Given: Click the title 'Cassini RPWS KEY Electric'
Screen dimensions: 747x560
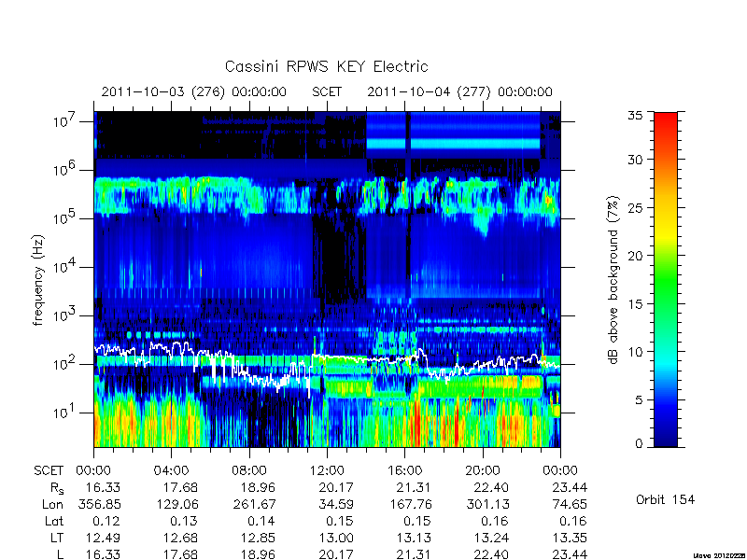Looking at the screenshot, I should [326, 66].
